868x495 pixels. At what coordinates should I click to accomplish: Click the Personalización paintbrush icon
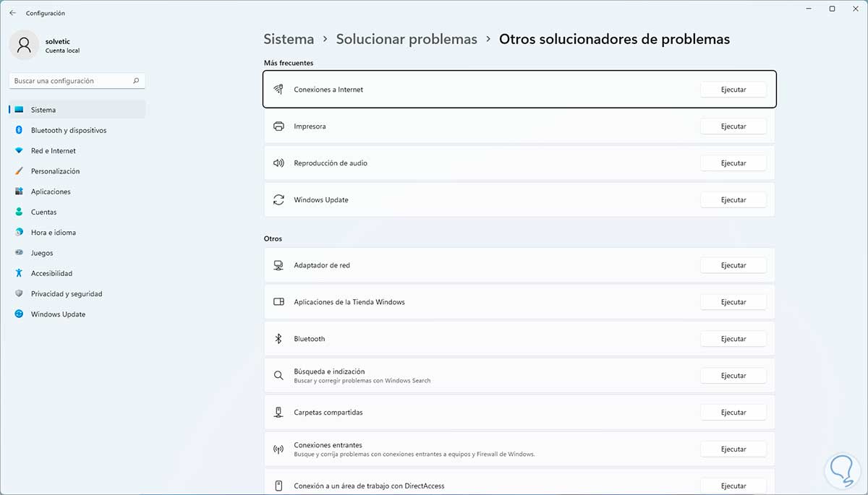(x=19, y=171)
